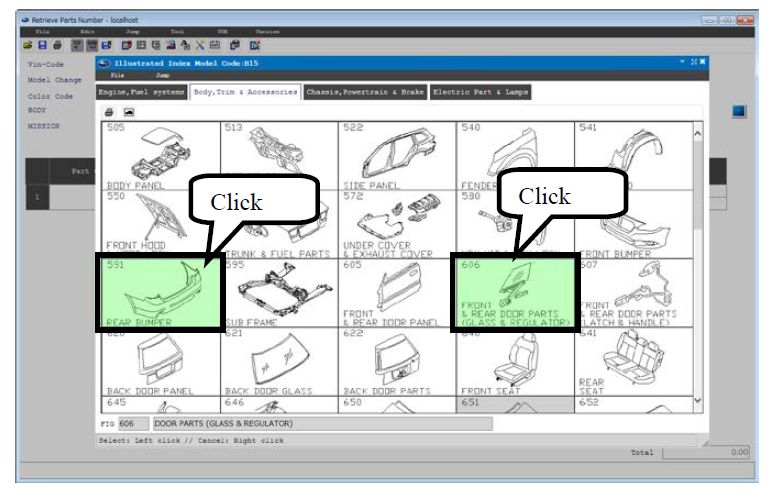This screenshot has width=772, height=491.
Task: Select figure 522 SIDE PANEL
Action: click(x=397, y=156)
